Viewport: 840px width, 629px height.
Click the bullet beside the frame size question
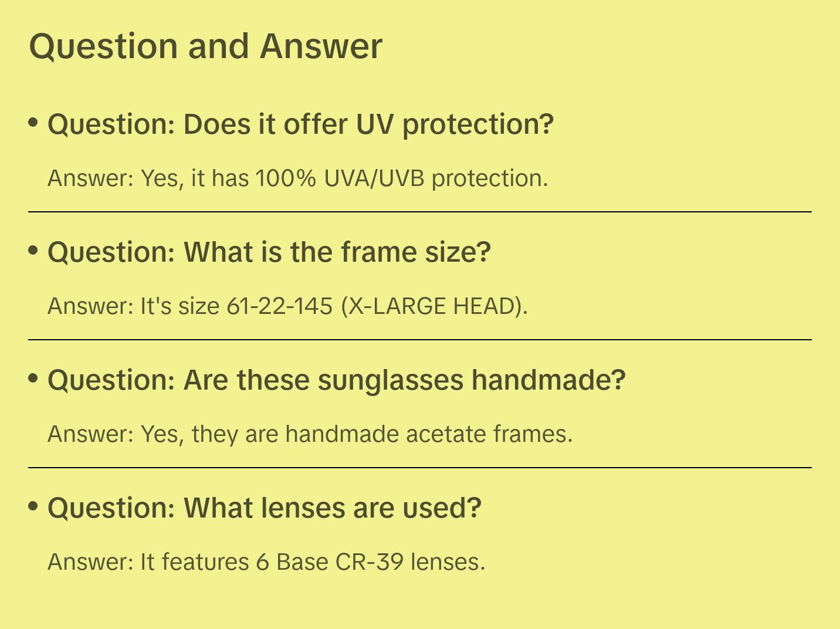tap(33, 251)
